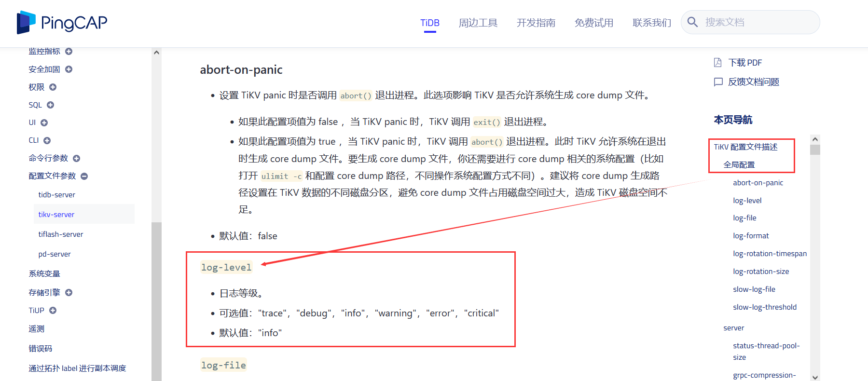The height and width of the screenshot is (381, 868).
Task: Open the 联系我们 nav tab
Action: (x=651, y=23)
